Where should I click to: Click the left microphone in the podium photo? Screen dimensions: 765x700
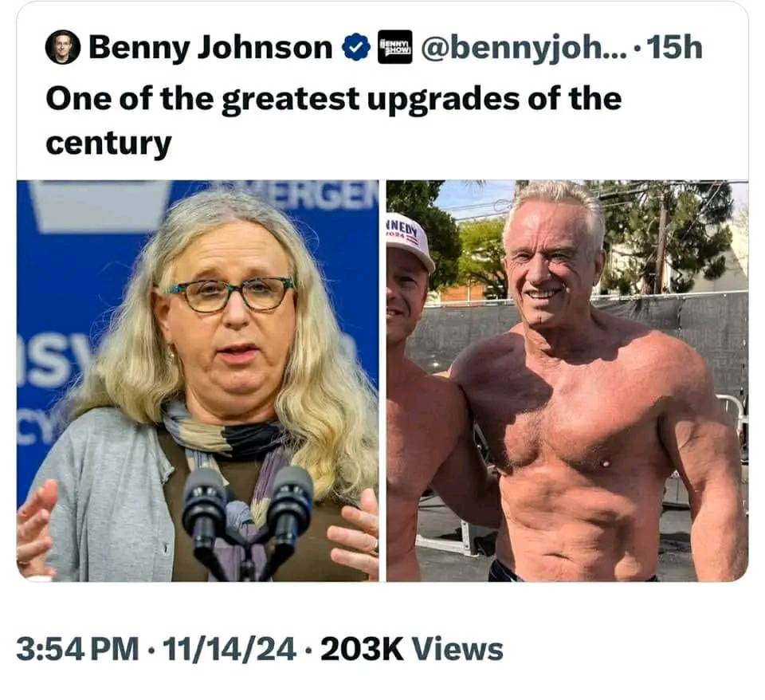pyautogui.click(x=205, y=508)
